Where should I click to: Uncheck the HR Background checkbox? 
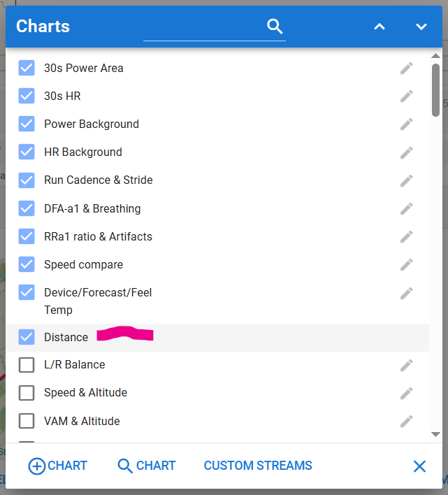pyautogui.click(x=27, y=152)
